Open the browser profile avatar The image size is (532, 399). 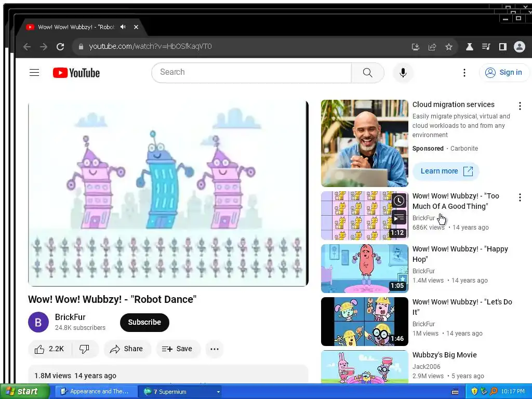click(520, 47)
